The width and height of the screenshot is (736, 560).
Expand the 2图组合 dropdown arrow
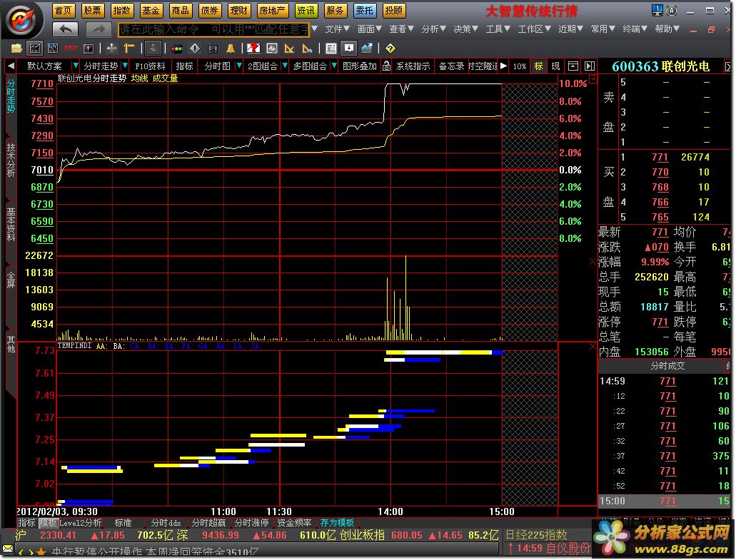[x=284, y=66]
